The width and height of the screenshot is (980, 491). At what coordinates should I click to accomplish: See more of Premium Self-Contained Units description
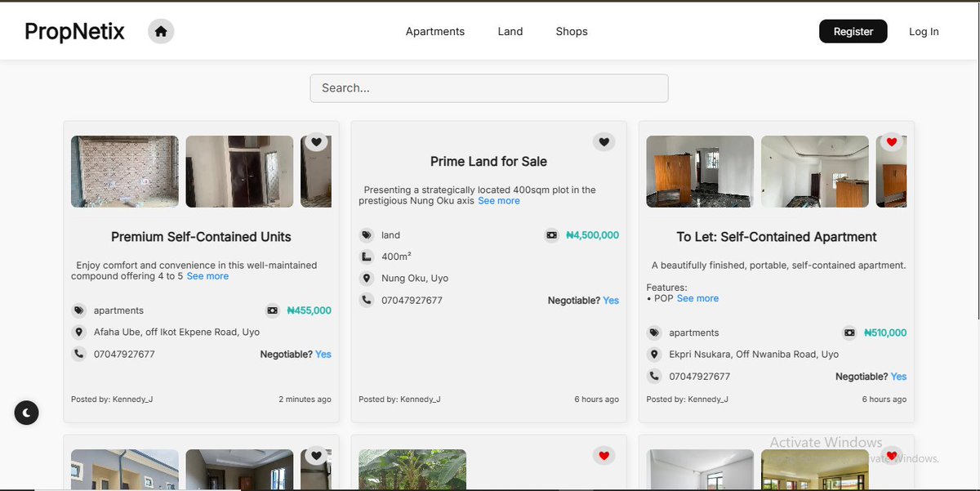coord(207,276)
